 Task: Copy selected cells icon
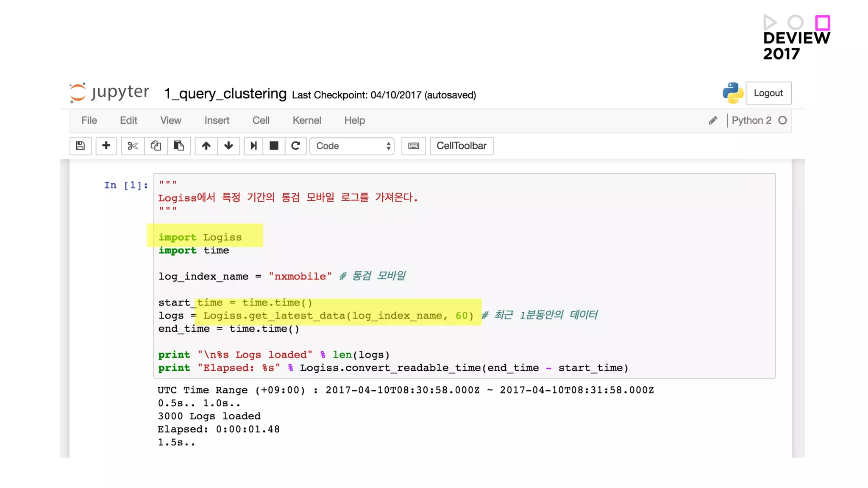point(156,146)
